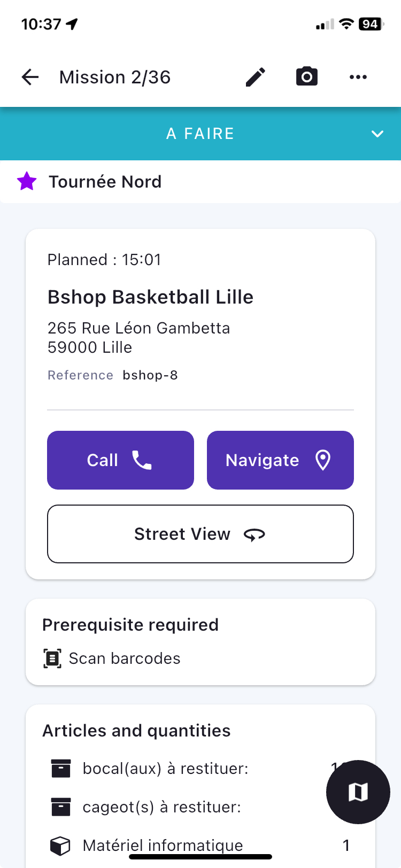Open the floating map button

coord(358,792)
